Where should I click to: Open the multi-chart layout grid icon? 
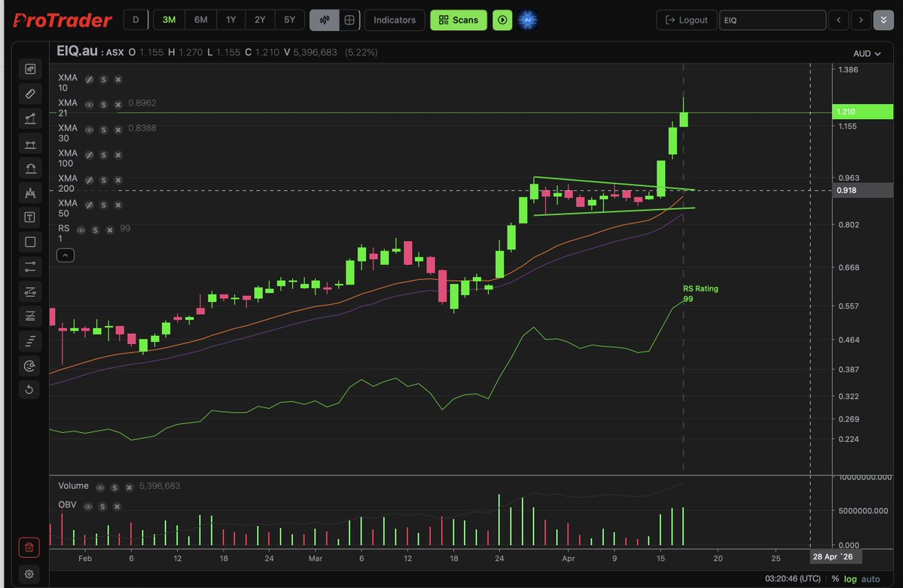pos(348,19)
